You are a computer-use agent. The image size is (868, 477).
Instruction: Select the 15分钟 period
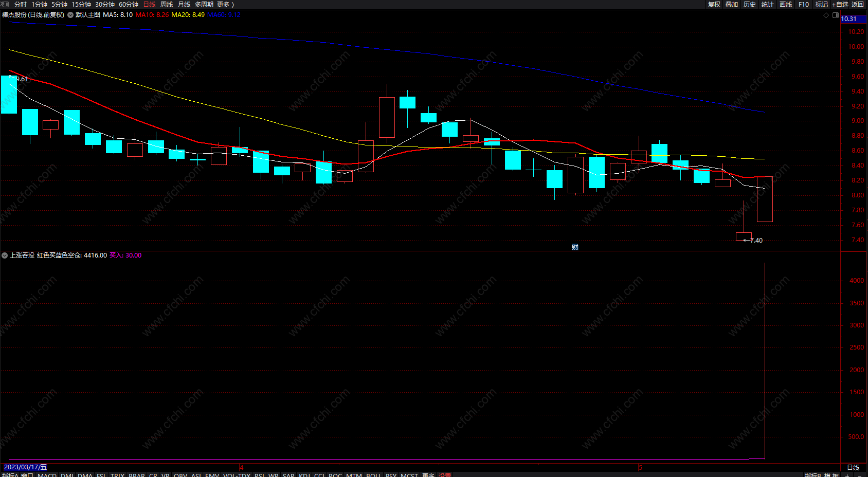point(81,4)
